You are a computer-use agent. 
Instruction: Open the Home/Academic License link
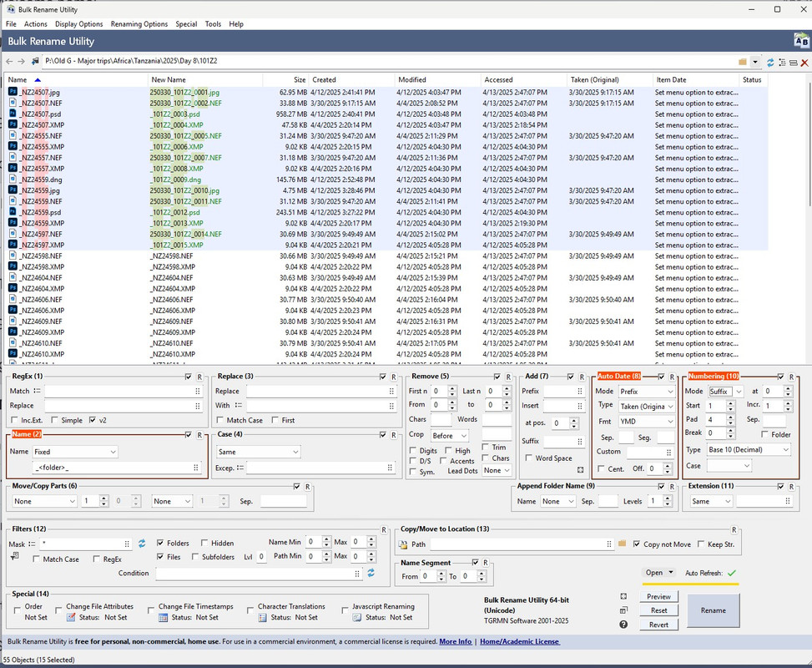pyautogui.click(x=519, y=641)
